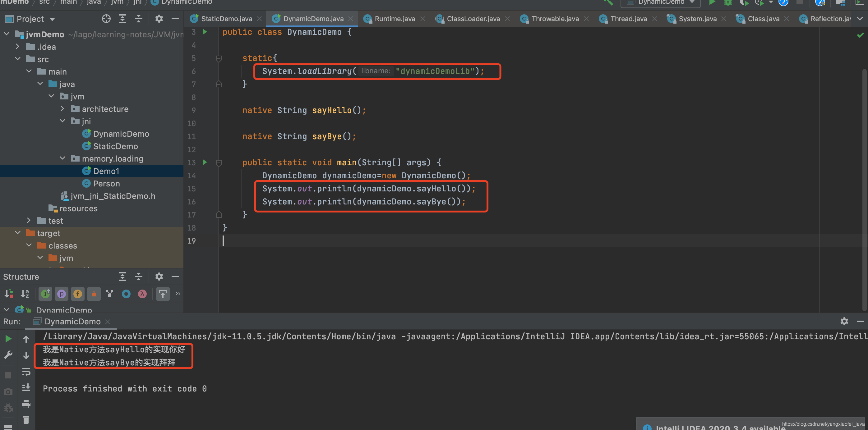Click Select Opened File crosshair icon
Screen dimensions: 868x430
point(106,19)
